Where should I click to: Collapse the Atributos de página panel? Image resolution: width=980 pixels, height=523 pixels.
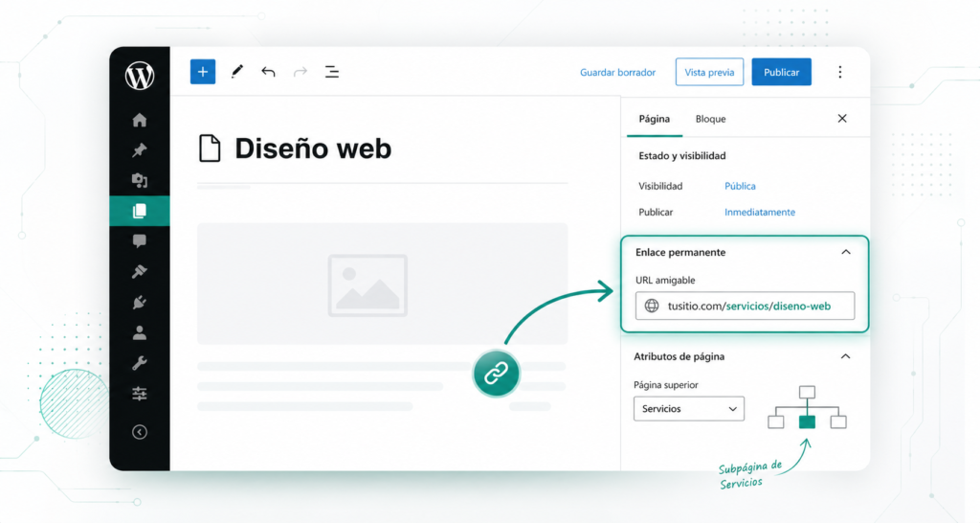click(846, 356)
